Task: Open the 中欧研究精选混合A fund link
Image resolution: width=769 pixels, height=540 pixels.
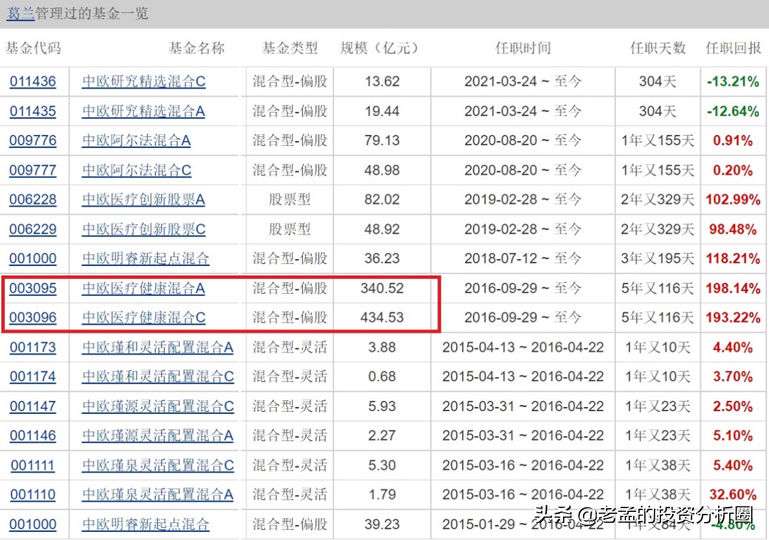Action: pos(143,111)
